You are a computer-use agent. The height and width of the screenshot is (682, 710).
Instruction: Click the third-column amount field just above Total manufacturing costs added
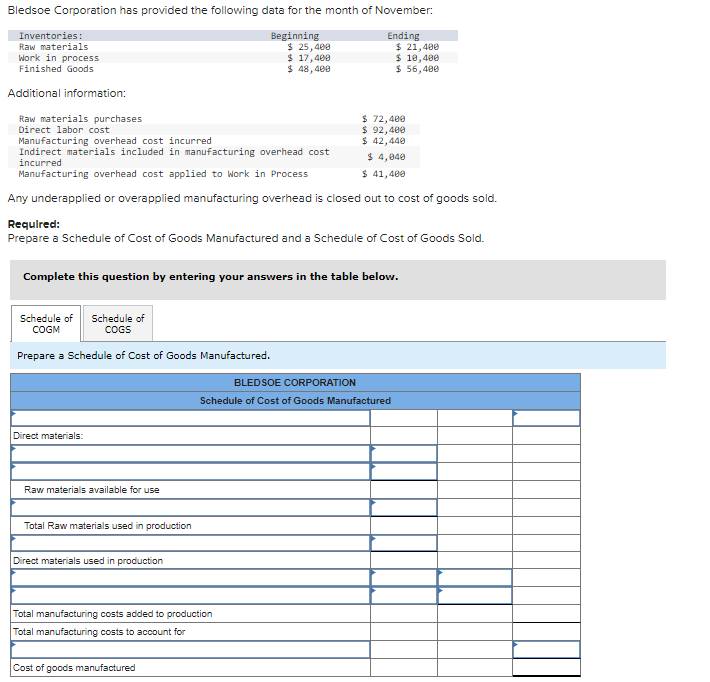click(475, 596)
